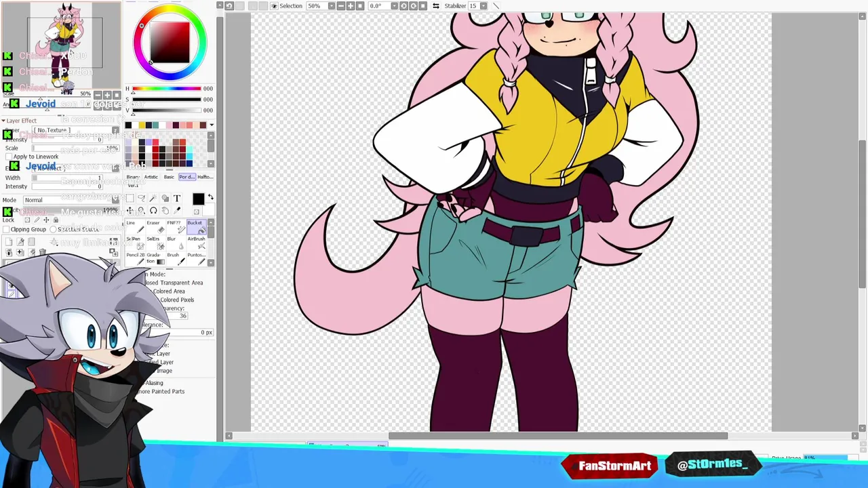Choose the Pencil 2B brush
Viewport: 868px width, 488px height.
[x=136, y=258]
